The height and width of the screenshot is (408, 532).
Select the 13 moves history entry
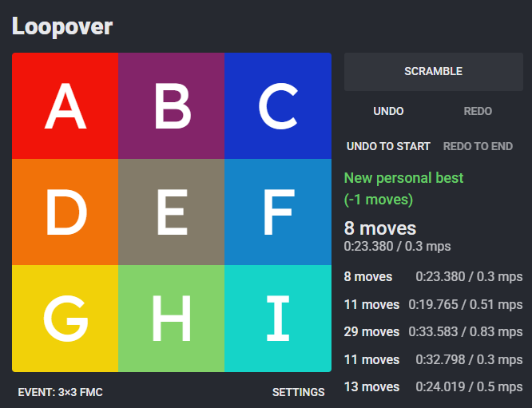click(x=433, y=387)
